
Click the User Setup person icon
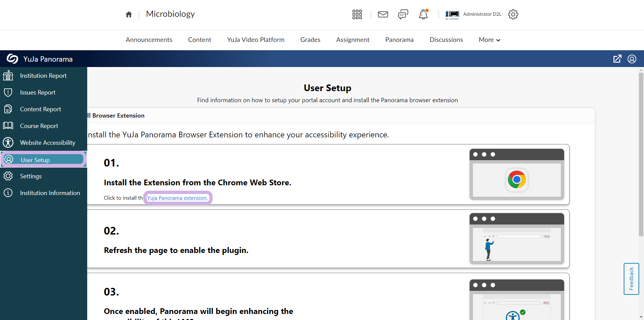click(x=9, y=159)
